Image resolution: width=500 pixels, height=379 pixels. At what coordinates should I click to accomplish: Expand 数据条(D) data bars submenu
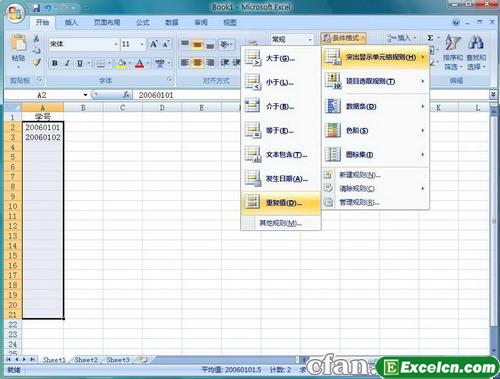click(x=375, y=106)
